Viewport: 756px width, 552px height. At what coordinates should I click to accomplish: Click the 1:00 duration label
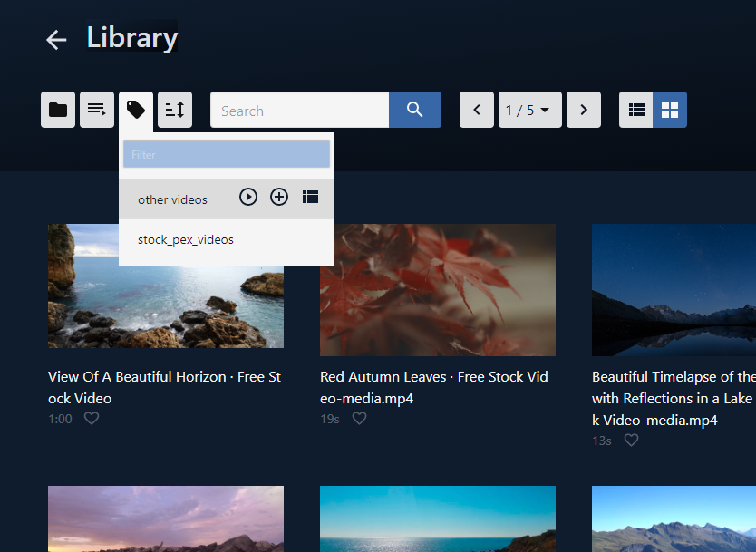point(60,419)
